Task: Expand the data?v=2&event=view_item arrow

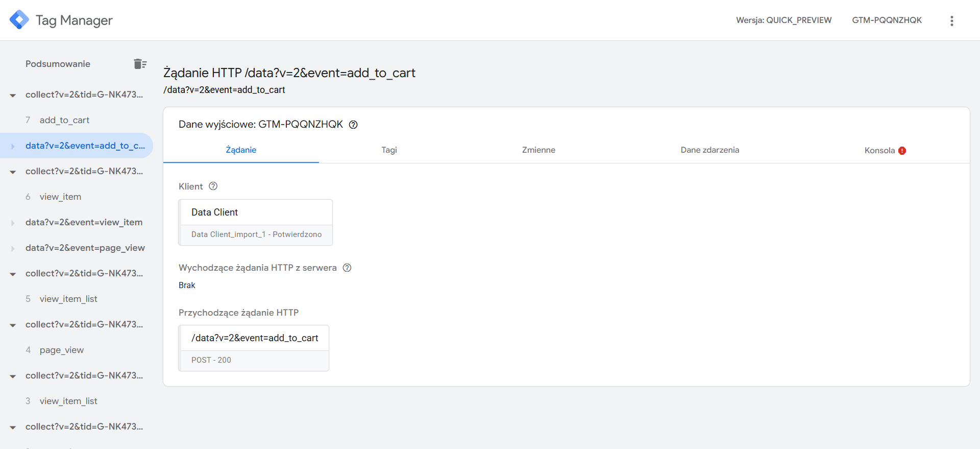Action: [13, 223]
